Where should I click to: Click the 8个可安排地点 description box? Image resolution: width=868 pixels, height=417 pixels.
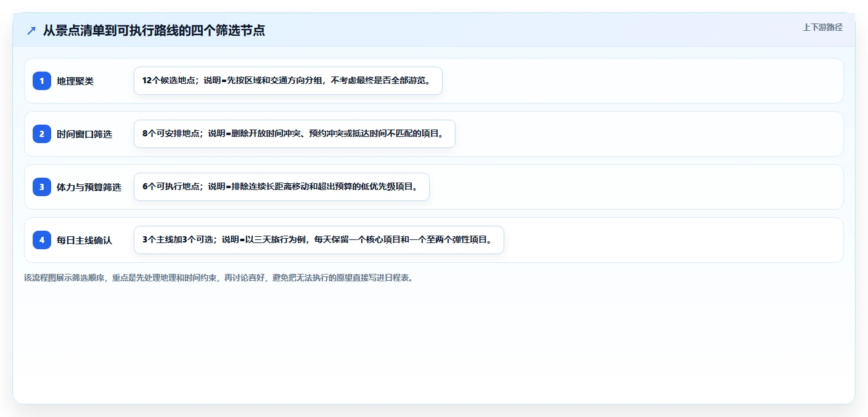click(x=295, y=134)
